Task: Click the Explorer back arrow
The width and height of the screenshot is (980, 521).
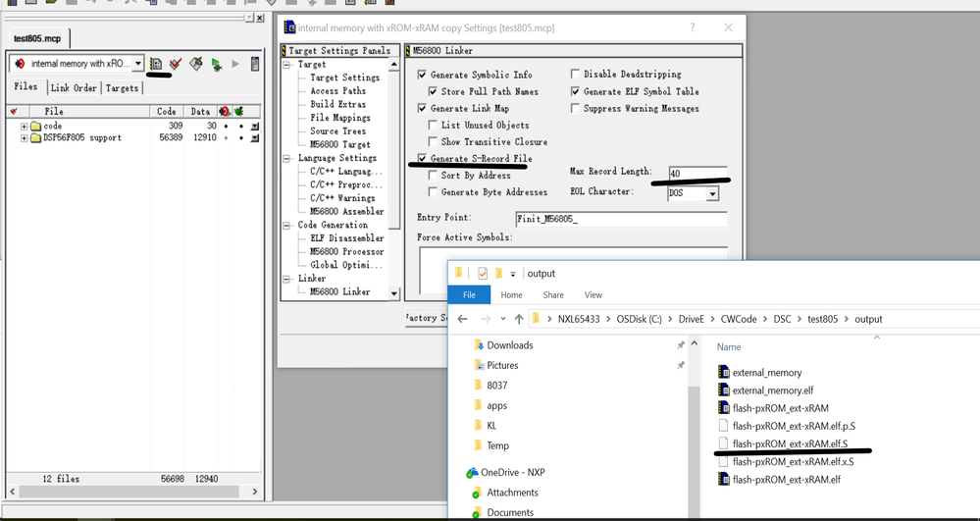Action: [x=462, y=319]
